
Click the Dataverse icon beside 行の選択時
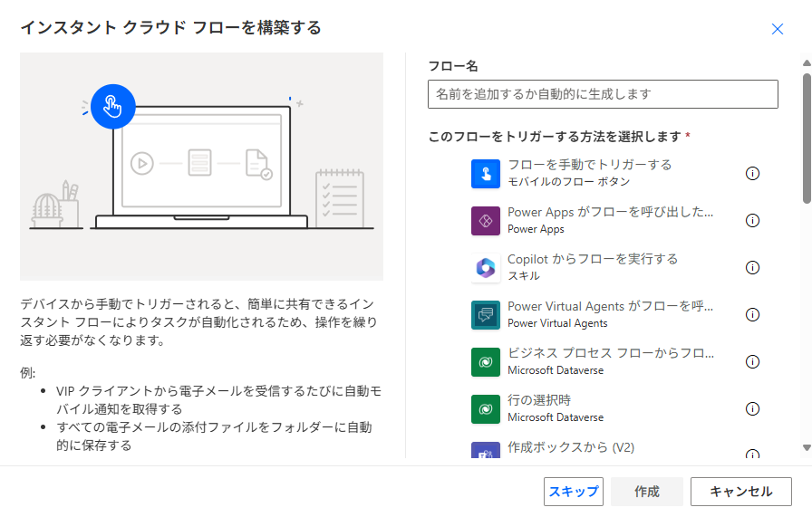click(485, 409)
